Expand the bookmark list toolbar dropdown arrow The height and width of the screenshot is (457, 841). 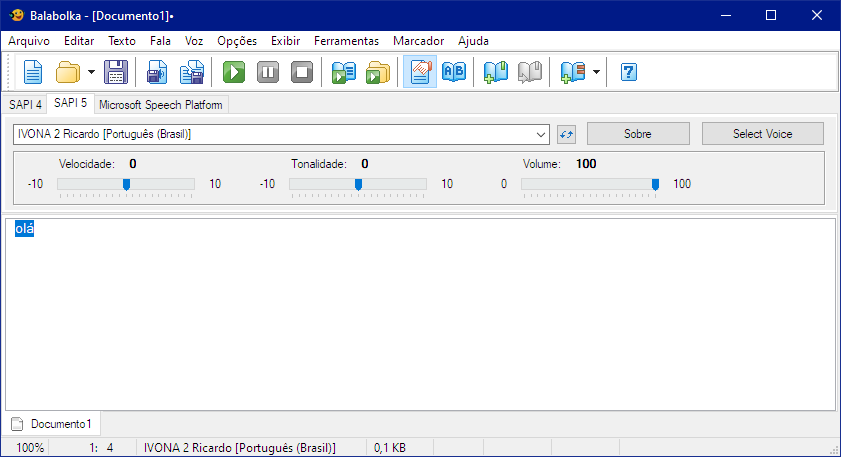[x=597, y=72]
